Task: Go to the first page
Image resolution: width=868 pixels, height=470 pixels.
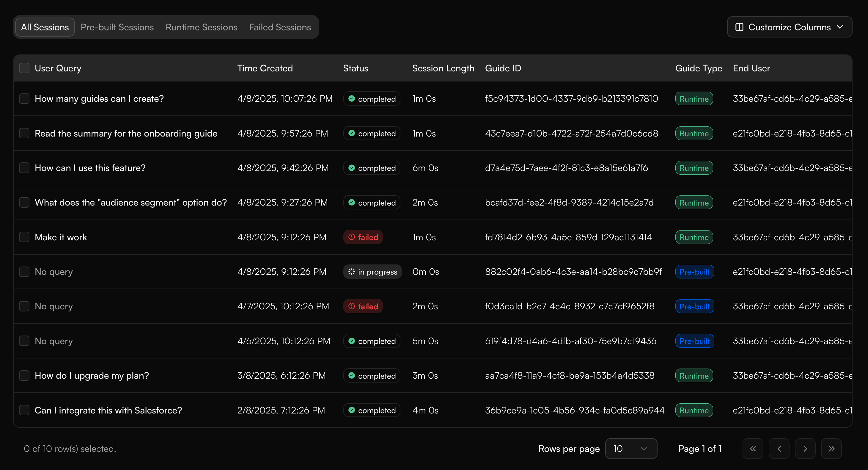Action: (x=752, y=448)
